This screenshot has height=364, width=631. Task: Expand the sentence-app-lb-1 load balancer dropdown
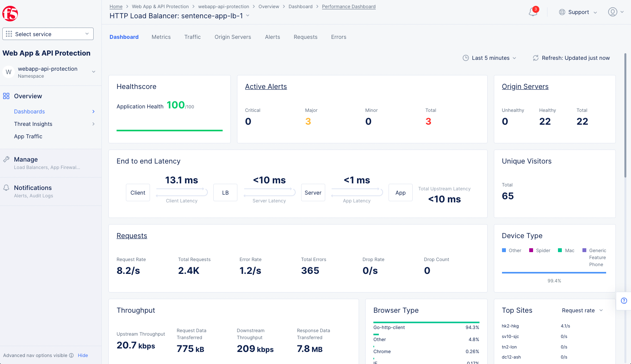click(x=248, y=16)
